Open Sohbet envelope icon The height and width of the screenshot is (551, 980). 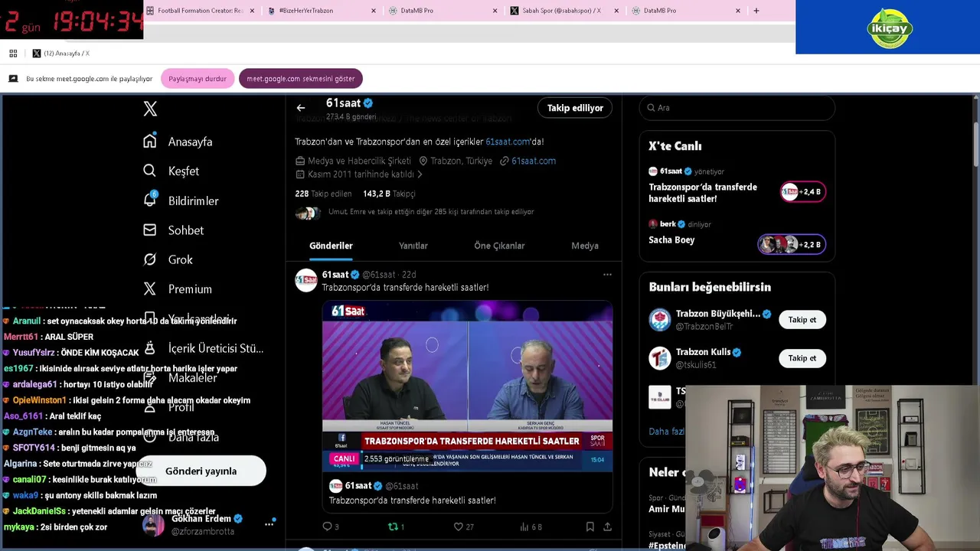pyautogui.click(x=150, y=230)
